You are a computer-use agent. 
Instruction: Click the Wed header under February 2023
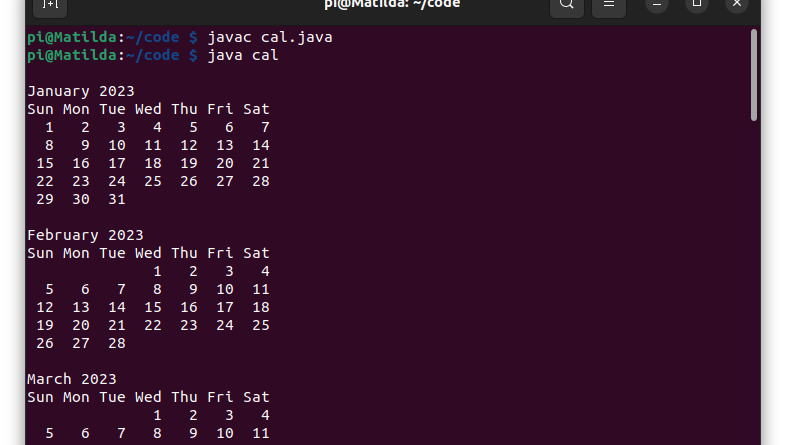(x=148, y=253)
